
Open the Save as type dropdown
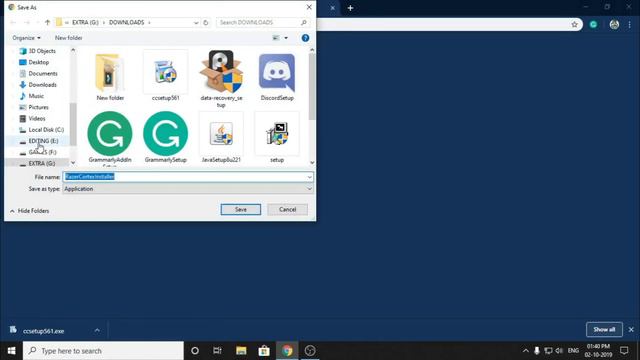309,189
